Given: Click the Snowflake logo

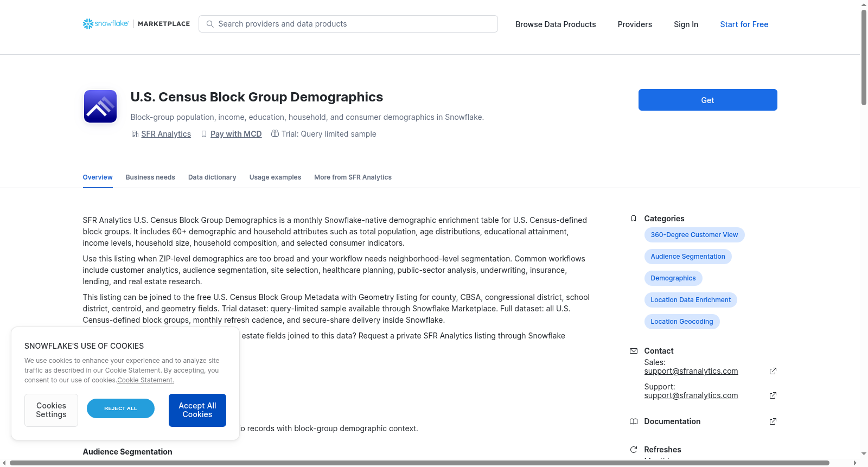Looking at the screenshot, I should 106,24.
